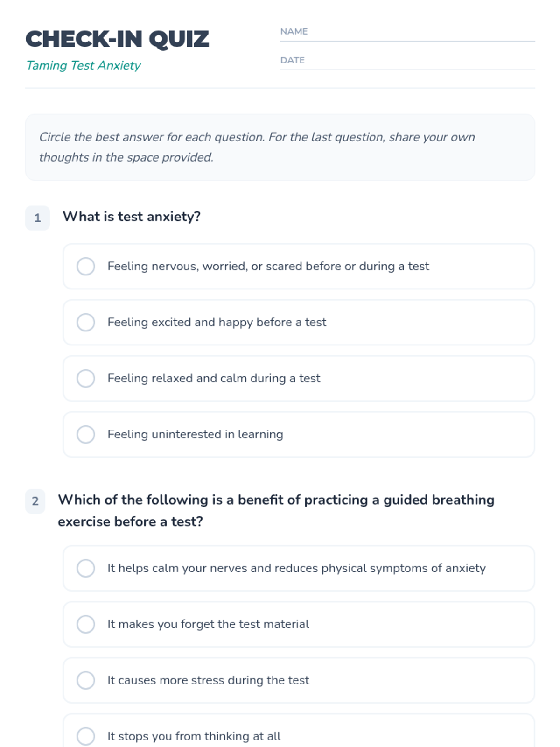
Task: Click the 'CHECK-IN QUIZ' heading
Action: pos(117,39)
